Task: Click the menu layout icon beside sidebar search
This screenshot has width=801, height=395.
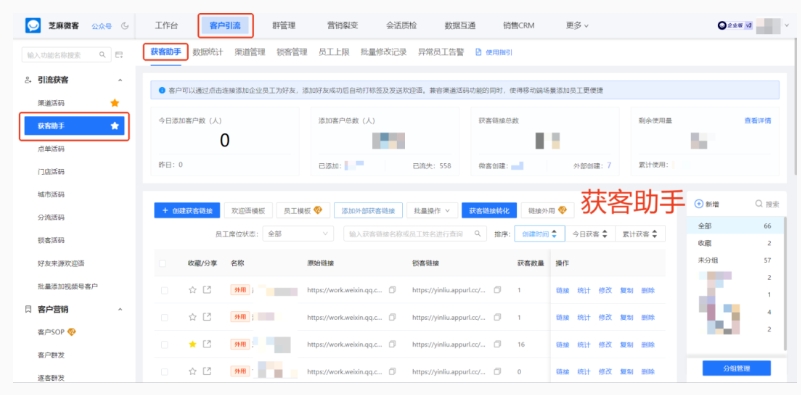Action: 119,54
